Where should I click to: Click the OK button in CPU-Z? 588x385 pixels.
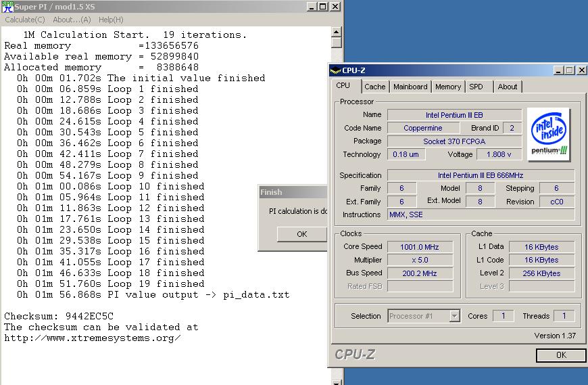click(x=561, y=355)
